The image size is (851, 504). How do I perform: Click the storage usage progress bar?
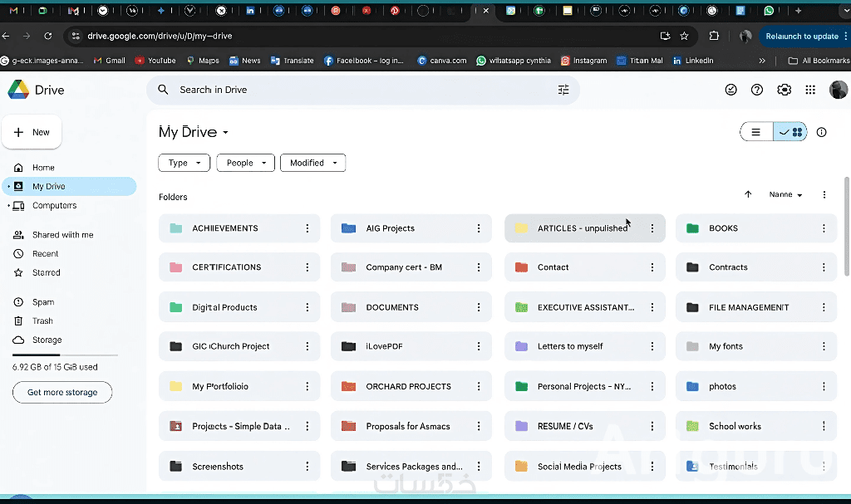(65, 355)
